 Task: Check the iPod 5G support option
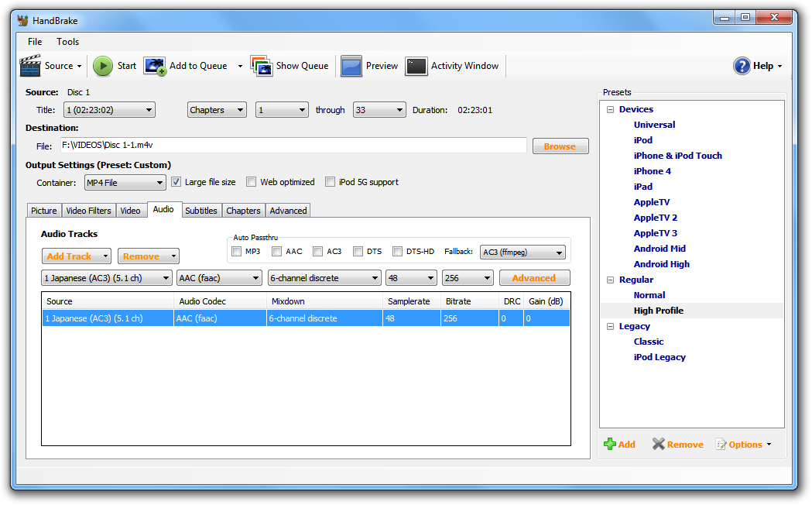(x=330, y=182)
